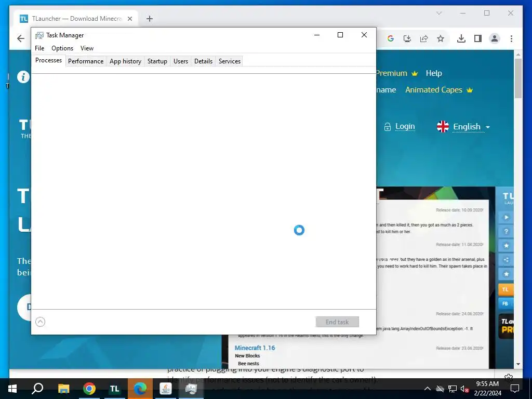Image resolution: width=532 pixels, height=399 pixels.
Task: Go back in Chrome
Action: click(x=21, y=38)
